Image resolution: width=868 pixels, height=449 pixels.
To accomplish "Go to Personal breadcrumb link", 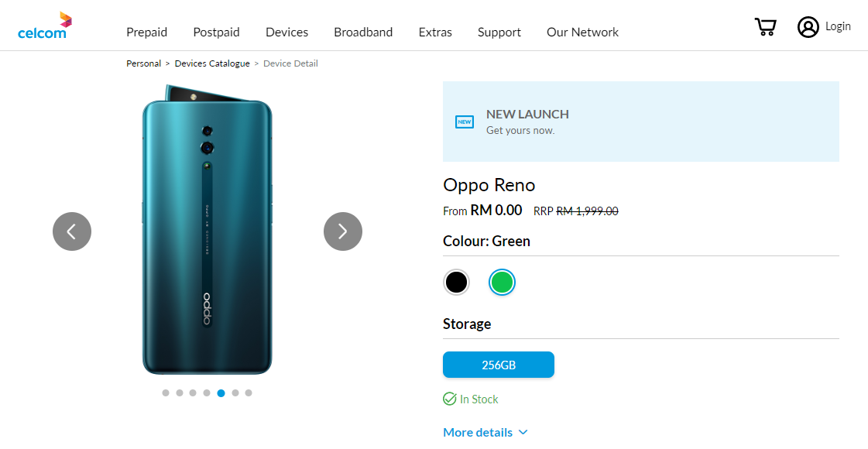I will click(143, 63).
